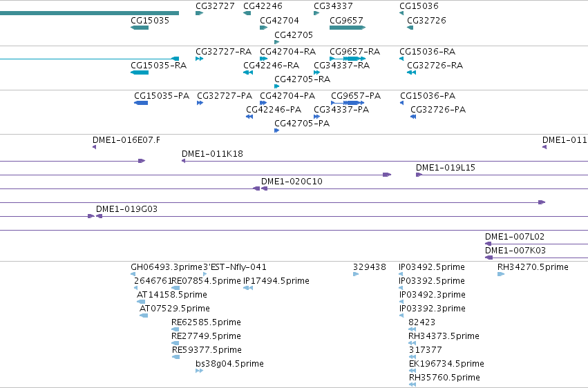The image size is (588, 388).
Task: Click the CG9657-PA coding feature
Action: [x=348, y=103]
